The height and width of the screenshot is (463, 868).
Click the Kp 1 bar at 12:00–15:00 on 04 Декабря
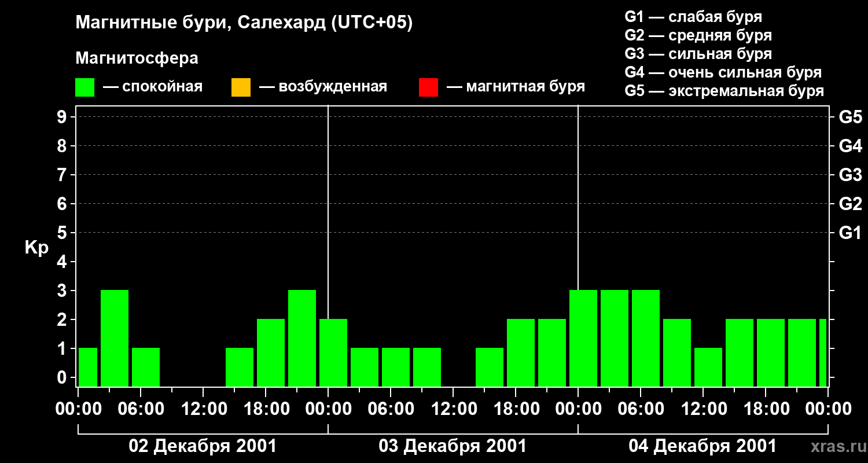[708, 367]
